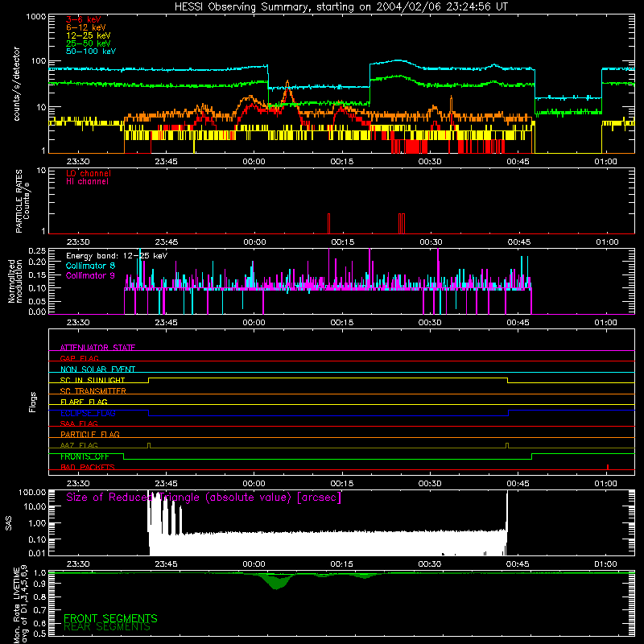Select the Collimator 8 legend entry
Image resolution: width=644 pixels, height=644 pixels.
[90, 266]
